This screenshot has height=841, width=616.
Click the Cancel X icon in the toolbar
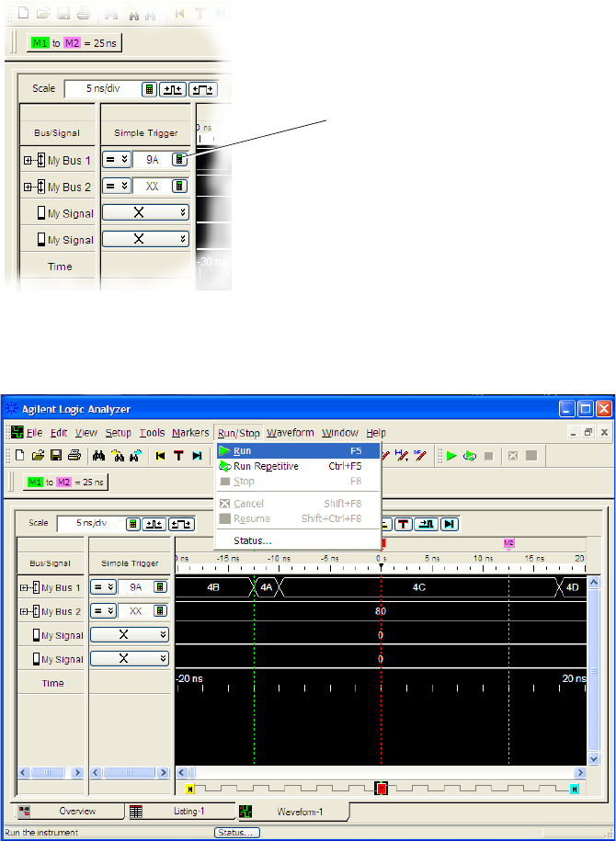click(513, 456)
